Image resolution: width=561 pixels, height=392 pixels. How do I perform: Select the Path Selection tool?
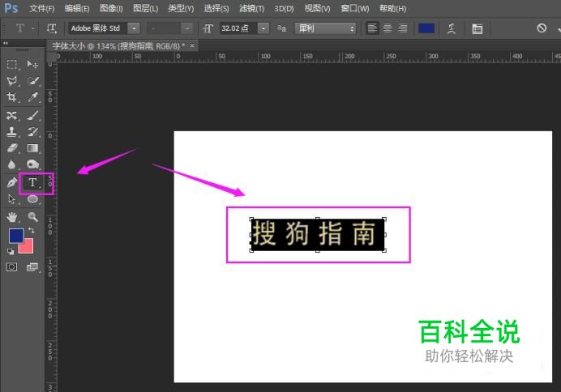[12, 199]
